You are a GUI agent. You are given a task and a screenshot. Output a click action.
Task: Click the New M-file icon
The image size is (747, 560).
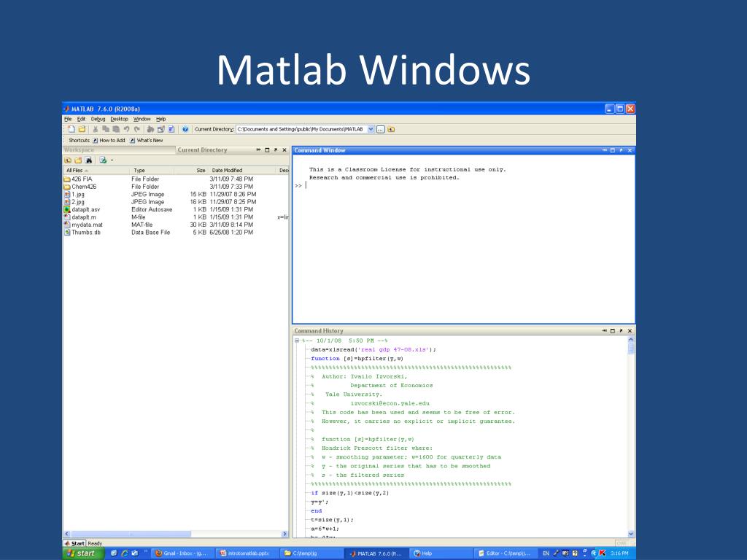tap(71, 129)
